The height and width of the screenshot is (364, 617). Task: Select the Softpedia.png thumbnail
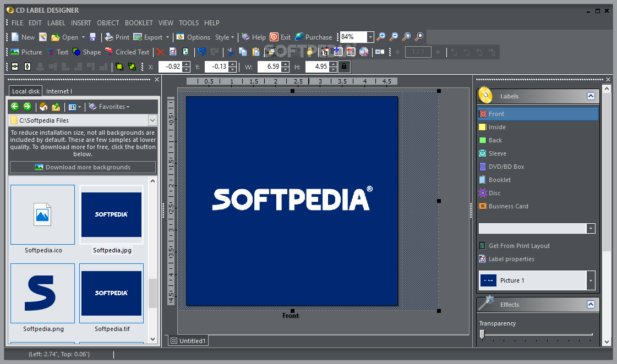click(x=43, y=293)
